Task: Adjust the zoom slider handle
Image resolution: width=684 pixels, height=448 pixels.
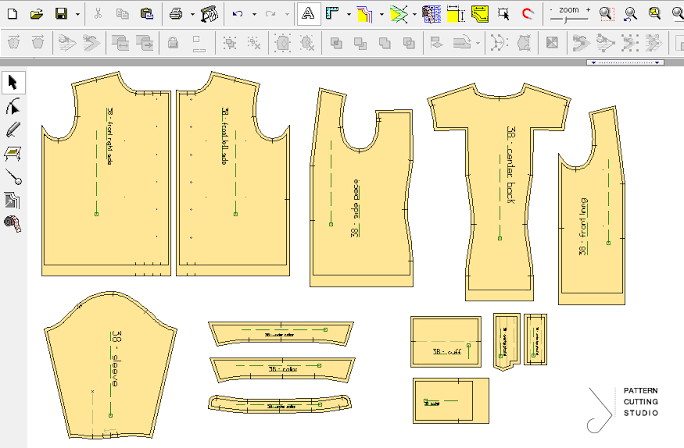Action: (x=566, y=20)
